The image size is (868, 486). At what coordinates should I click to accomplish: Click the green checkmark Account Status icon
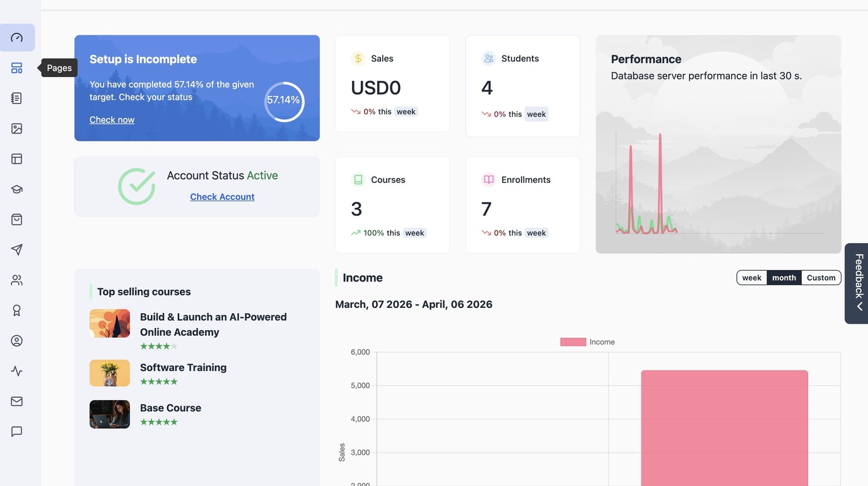click(137, 186)
